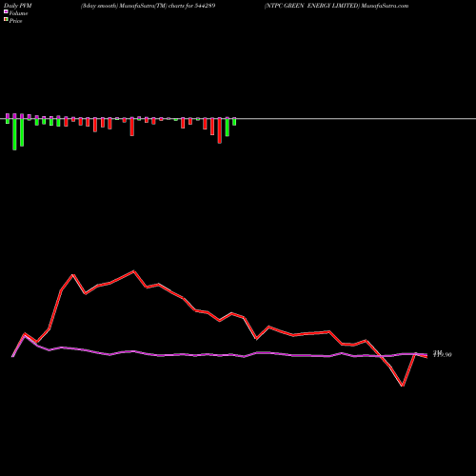Click the 'Daily PVM' chart title text
This screenshot has height=476, width=476.
tap(18, 6)
